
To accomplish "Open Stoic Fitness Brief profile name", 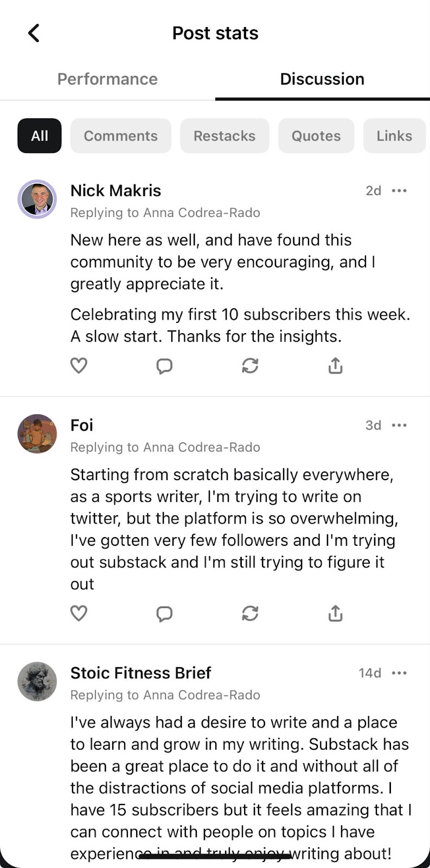I will tap(140, 673).
